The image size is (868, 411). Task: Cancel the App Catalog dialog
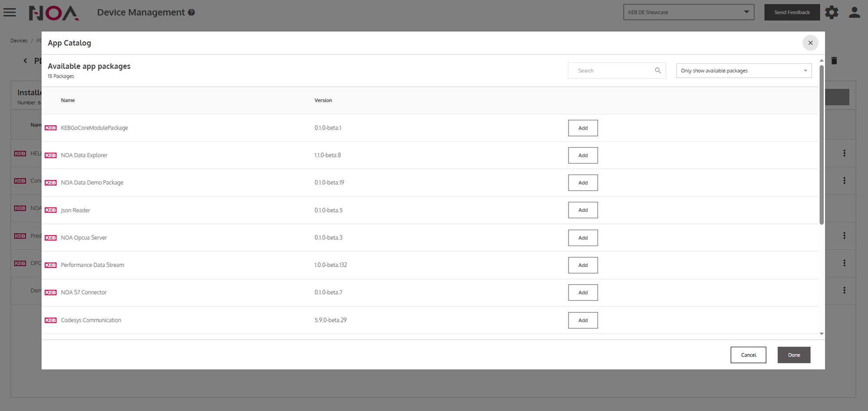[x=748, y=355]
